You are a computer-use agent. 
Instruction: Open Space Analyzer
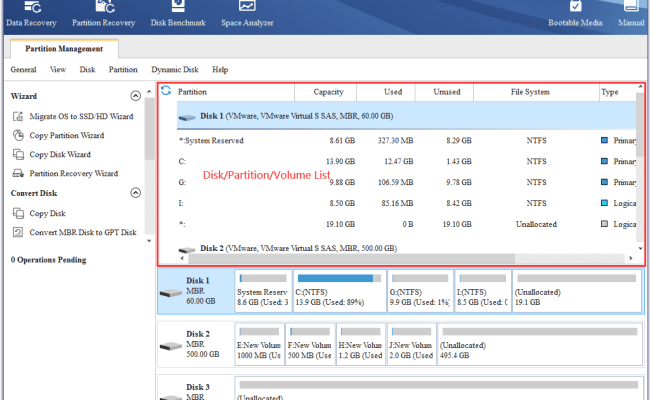(247, 15)
